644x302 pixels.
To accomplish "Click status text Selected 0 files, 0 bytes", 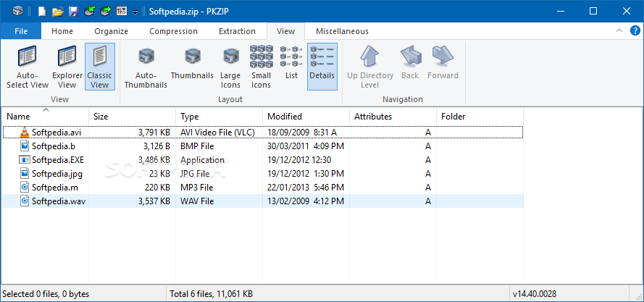I will 46,294.
